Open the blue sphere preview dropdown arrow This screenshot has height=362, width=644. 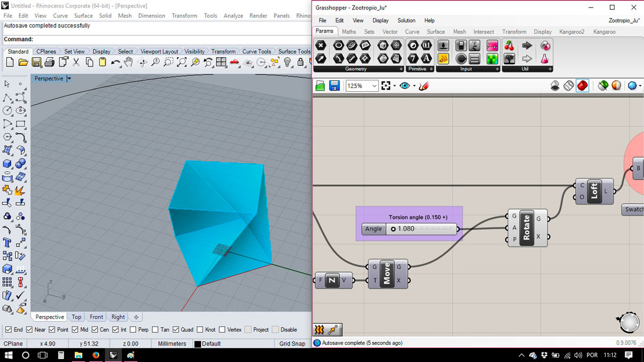pos(640,86)
